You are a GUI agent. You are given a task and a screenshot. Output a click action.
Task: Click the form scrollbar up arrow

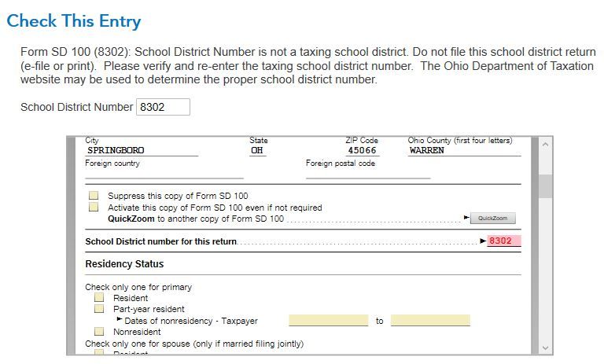[545, 145]
